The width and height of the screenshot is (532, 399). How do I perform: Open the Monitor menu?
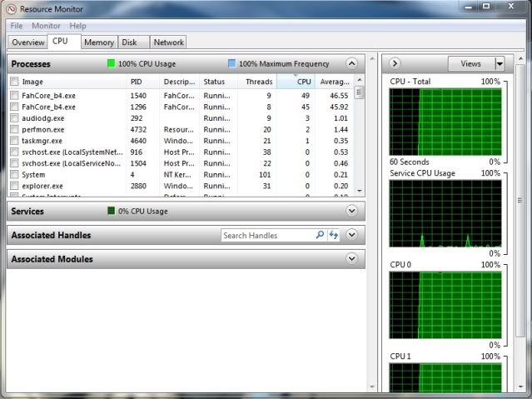[46, 26]
